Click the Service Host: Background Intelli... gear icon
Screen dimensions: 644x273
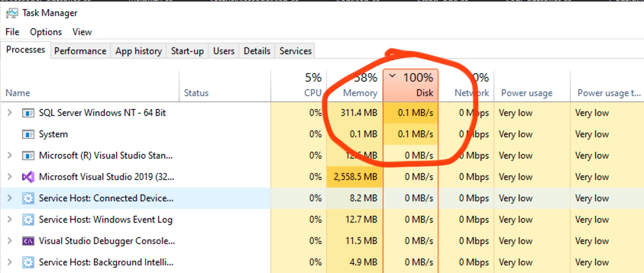[28, 262]
